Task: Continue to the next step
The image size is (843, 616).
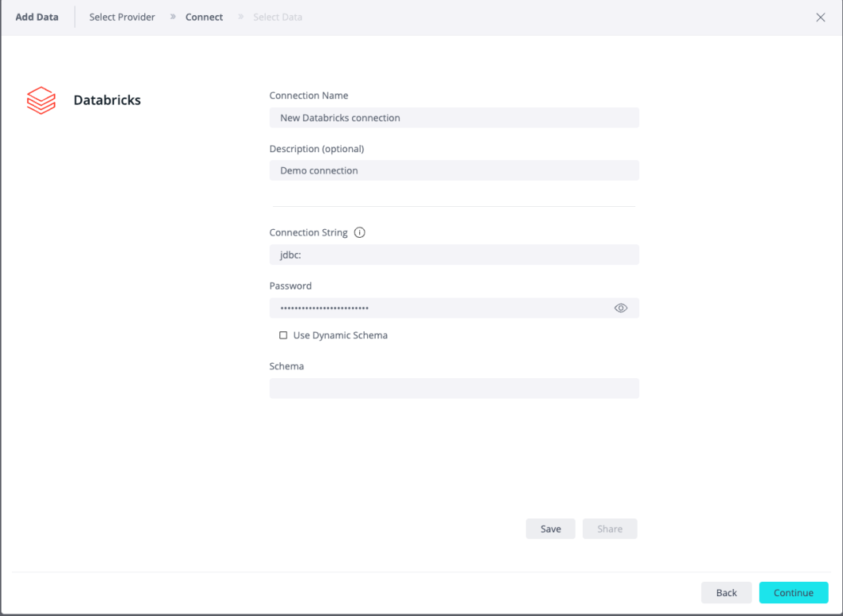Action: point(794,592)
